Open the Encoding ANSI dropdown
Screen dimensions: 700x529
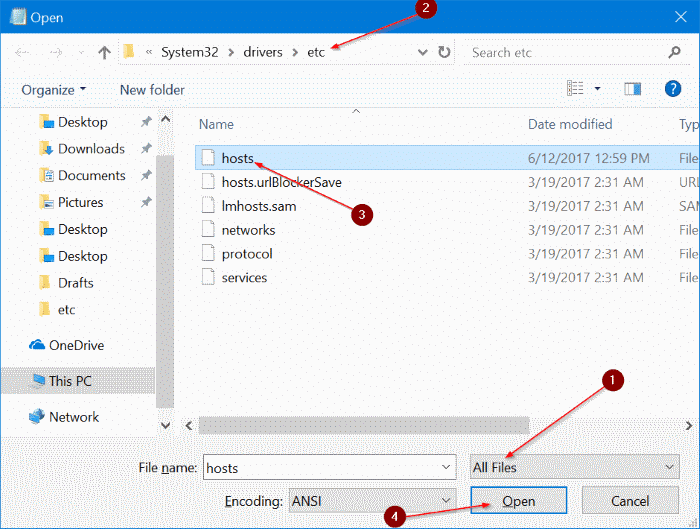pos(372,501)
